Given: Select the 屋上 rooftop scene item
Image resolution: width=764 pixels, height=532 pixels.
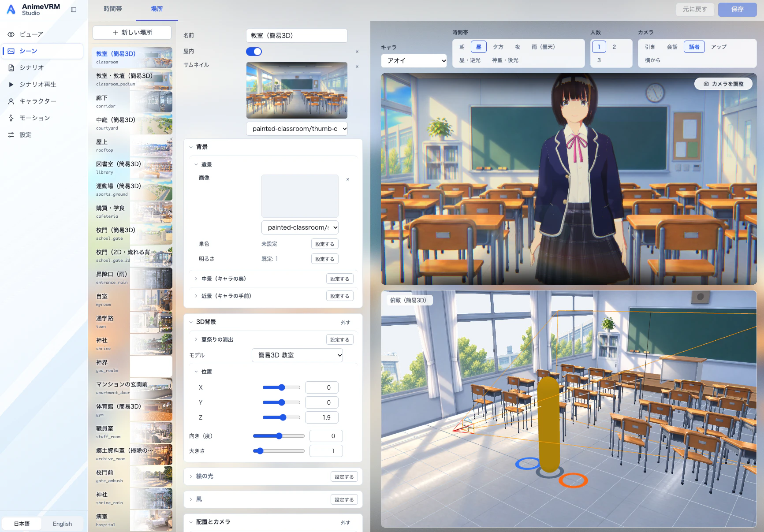Looking at the screenshot, I should coord(132,146).
